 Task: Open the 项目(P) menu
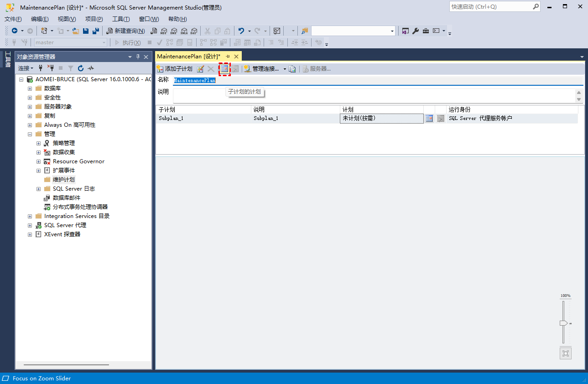tap(94, 19)
